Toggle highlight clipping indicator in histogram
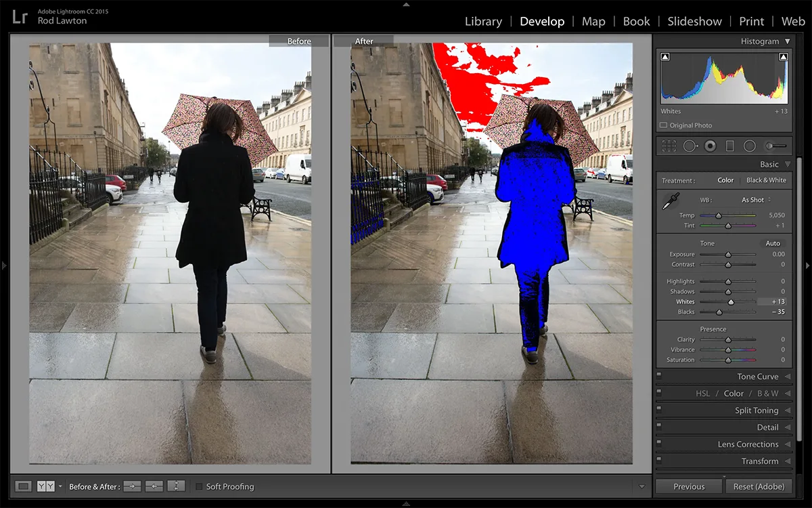Screen dimensions: 812x508 pos(783,58)
